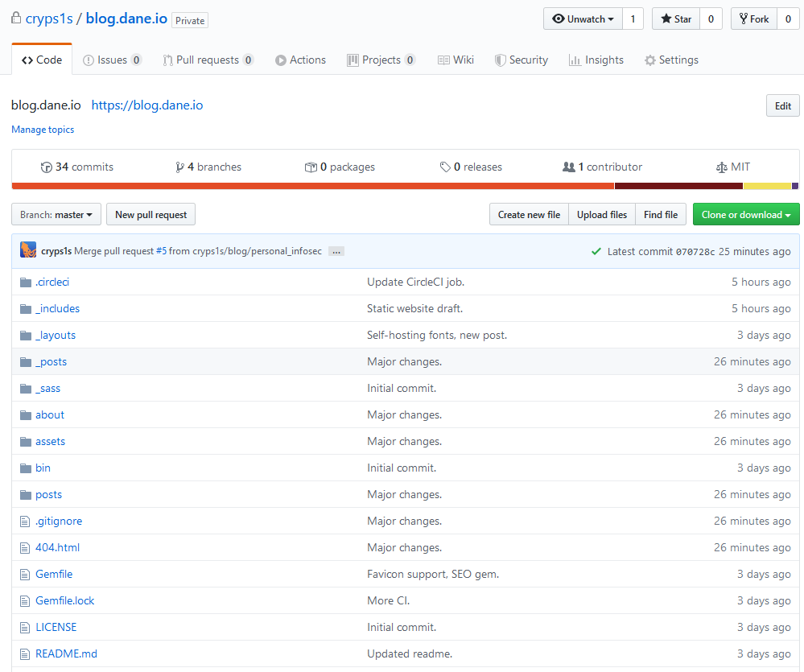Click the watchers count 1

(x=633, y=19)
